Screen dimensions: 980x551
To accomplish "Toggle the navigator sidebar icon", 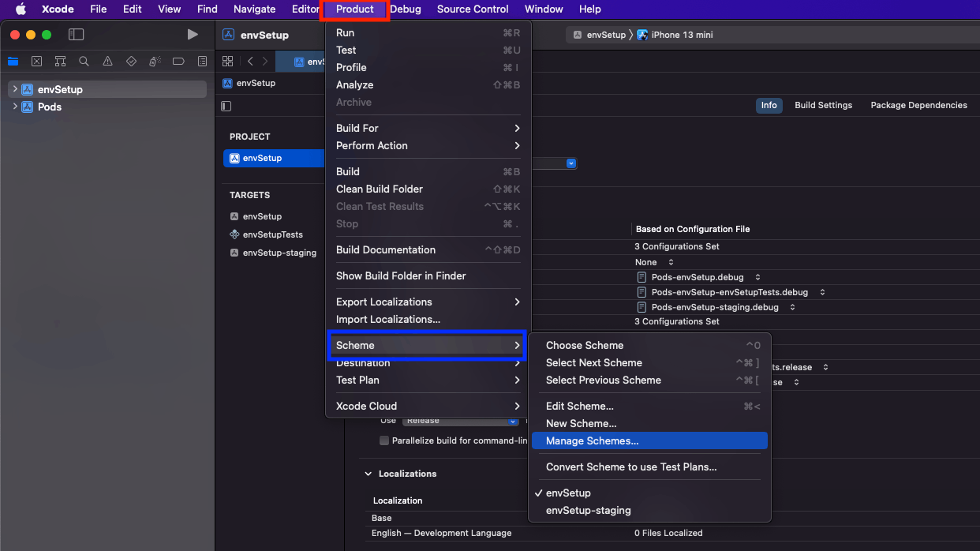I will point(76,35).
